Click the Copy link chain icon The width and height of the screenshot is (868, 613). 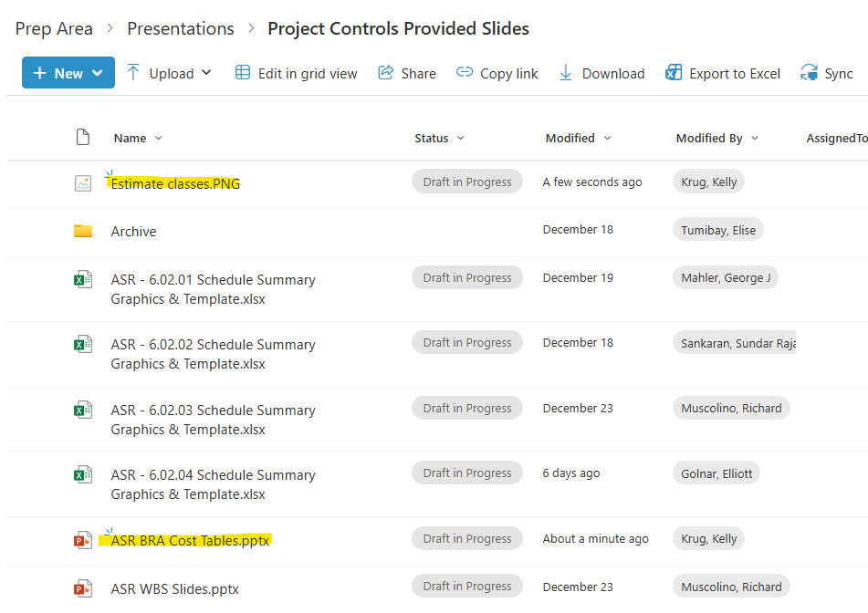pos(465,73)
